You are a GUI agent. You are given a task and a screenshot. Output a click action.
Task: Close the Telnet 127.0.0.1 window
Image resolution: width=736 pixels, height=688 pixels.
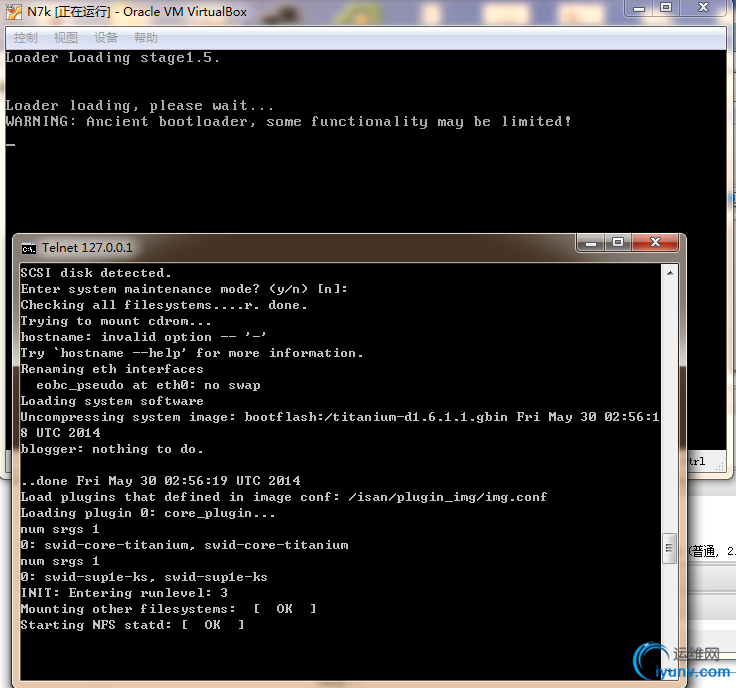click(x=655, y=243)
